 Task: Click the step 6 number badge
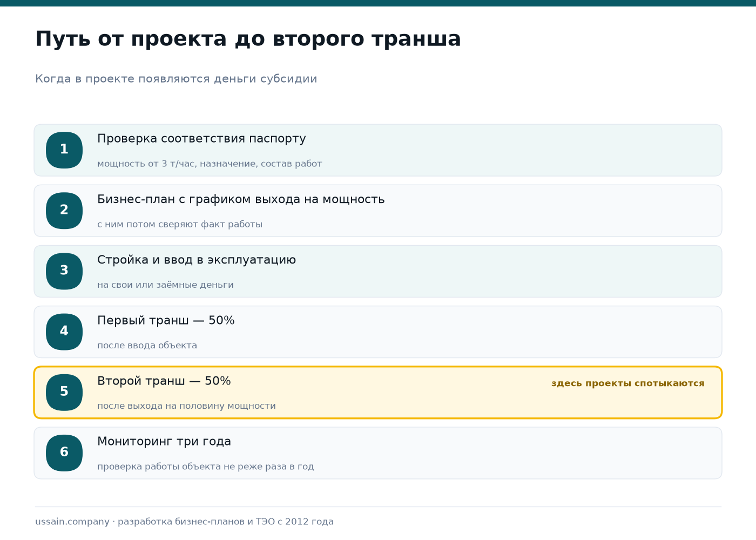tap(64, 453)
